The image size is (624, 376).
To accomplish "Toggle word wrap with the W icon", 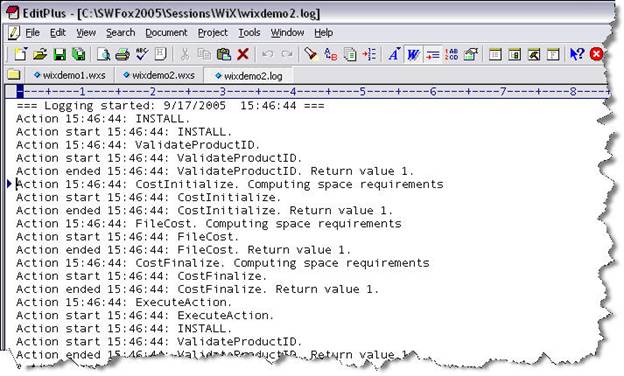I will pyautogui.click(x=413, y=54).
